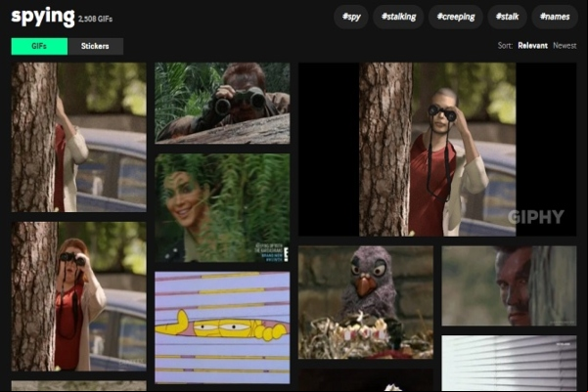This screenshot has width=588, height=392.
Task: Open GIF of red-haired woman with binoculars
Action: click(78, 296)
